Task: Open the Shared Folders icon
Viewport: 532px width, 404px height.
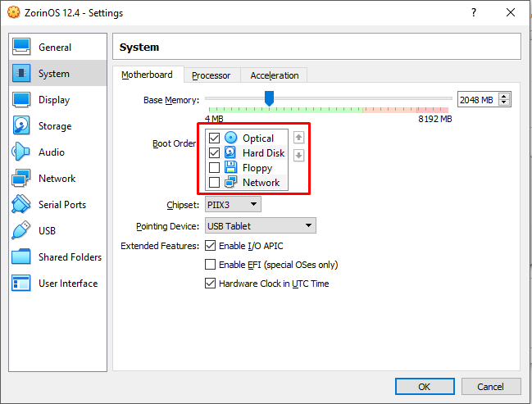Action: (22, 257)
